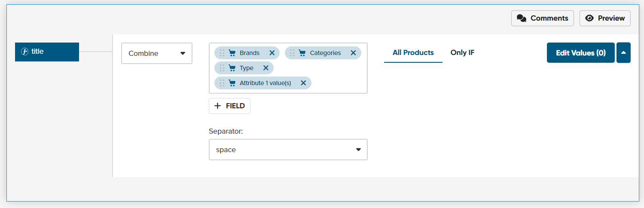Screen dimensions: 644x208
Task: Switch to the Only IF tab
Action: tap(462, 52)
